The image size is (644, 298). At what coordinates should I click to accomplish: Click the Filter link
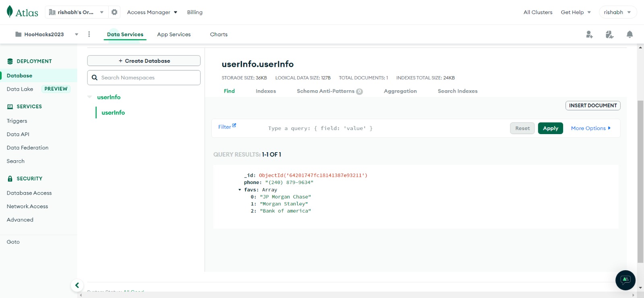click(225, 127)
